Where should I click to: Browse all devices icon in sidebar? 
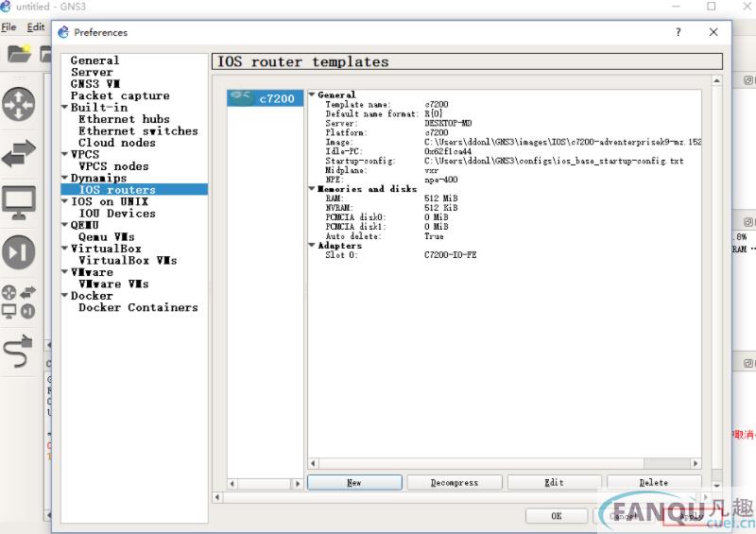point(19,302)
